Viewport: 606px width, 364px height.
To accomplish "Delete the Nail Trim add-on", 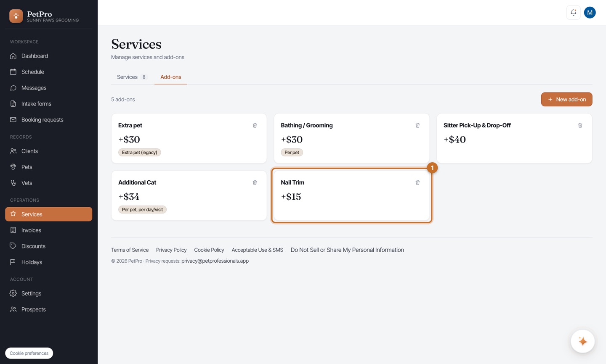I will 417,182.
